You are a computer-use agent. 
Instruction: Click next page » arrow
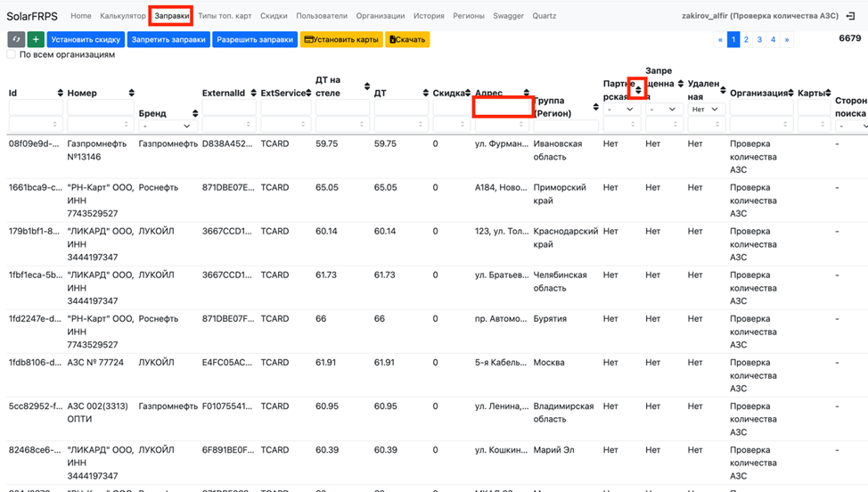pyautogui.click(x=787, y=39)
